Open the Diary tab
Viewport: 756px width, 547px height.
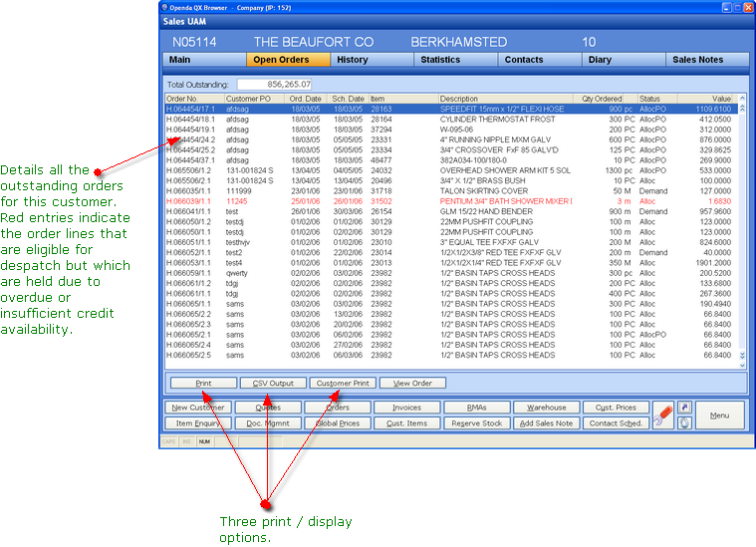(x=624, y=60)
